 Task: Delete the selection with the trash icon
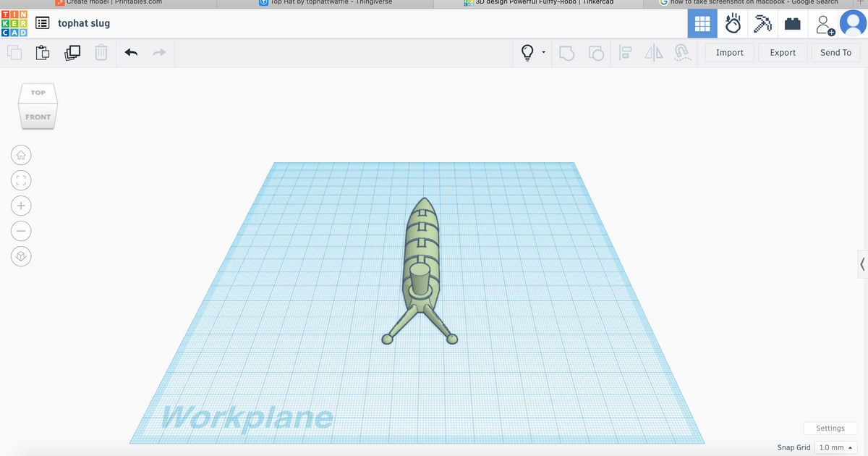pos(101,52)
